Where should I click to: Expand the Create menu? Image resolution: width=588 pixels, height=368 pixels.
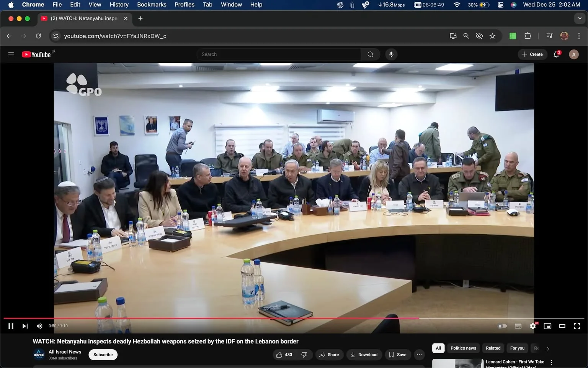click(532, 54)
